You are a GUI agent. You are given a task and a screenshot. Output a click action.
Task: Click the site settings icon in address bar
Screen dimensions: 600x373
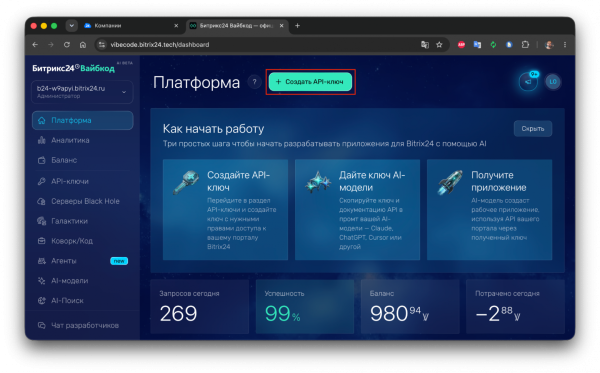coord(101,45)
